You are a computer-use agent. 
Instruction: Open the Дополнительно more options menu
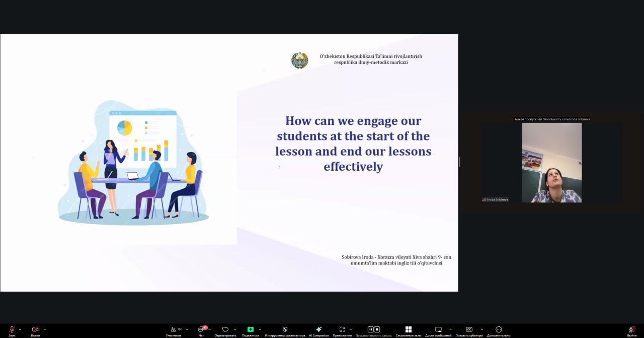pyautogui.click(x=499, y=329)
